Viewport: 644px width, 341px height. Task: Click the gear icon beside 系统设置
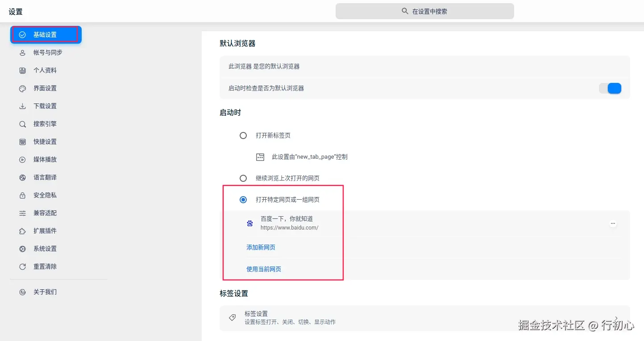tap(22, 248)
